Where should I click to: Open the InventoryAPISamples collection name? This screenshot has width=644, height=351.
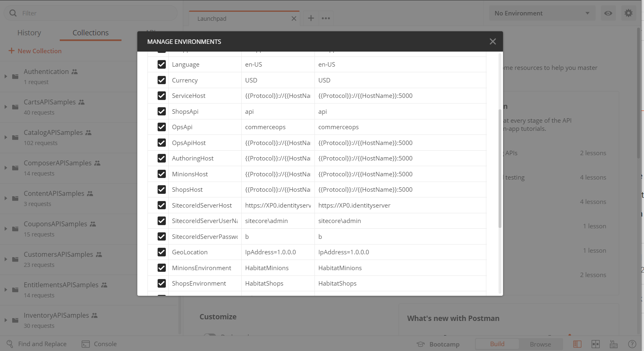(x=56, y=315)
